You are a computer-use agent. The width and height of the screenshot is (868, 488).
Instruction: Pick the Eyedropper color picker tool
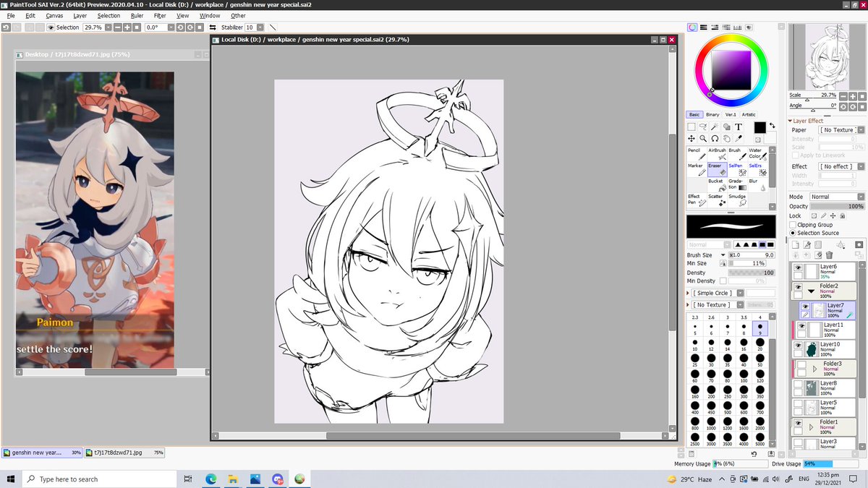(739, 138)
